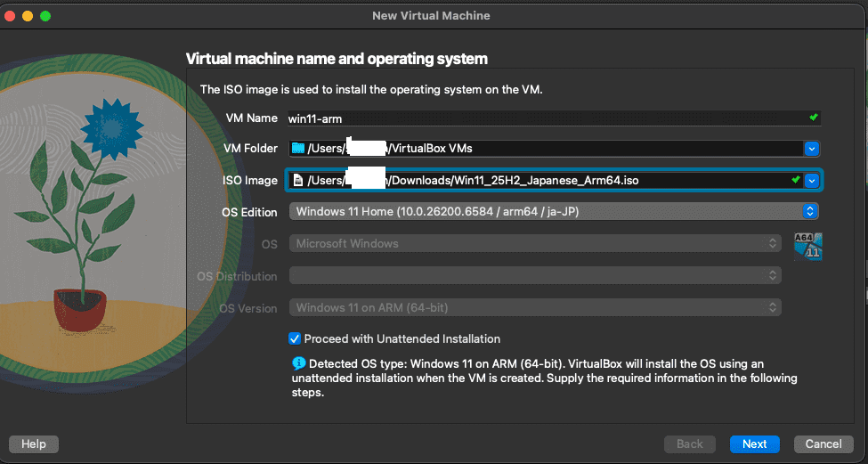Click the greyed-out Back button
This screenshot has height=464, width=868.
point(690,444)
